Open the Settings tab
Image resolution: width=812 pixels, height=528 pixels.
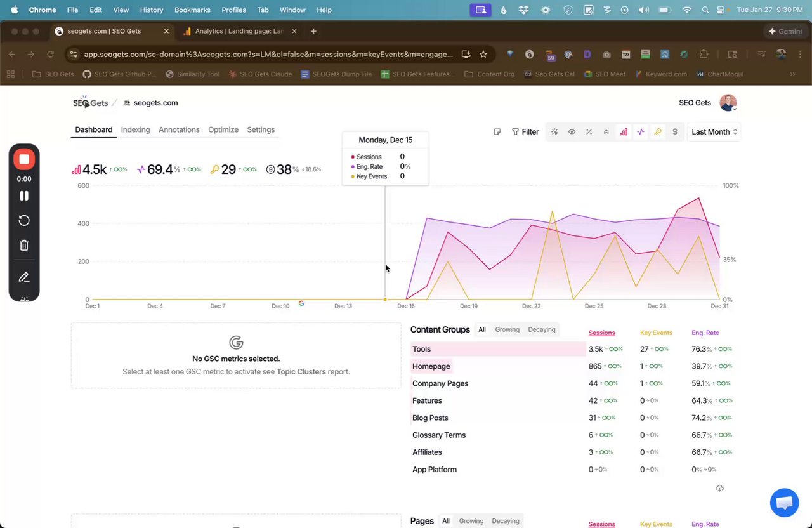pyautogui.click(x=261, y=129)
